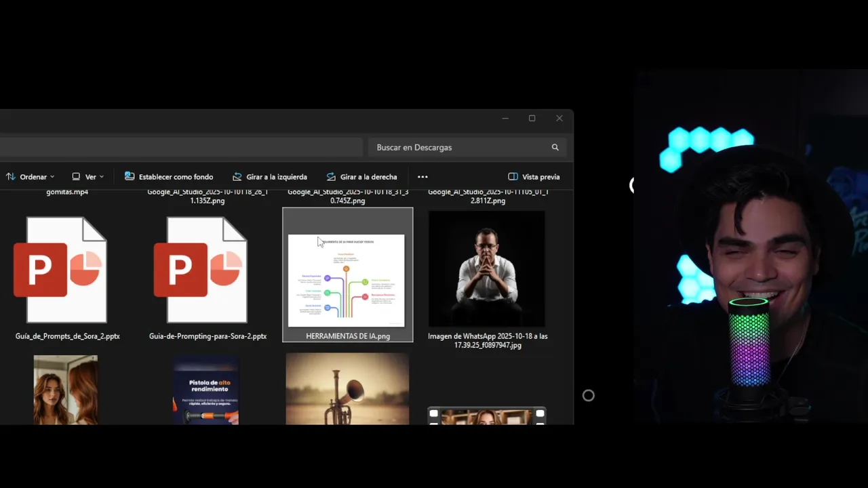868x488 pixels.
Task: Click the Guia-de-Prompting-para-Sora-2.pptx file name
Action: click(208, 336)
